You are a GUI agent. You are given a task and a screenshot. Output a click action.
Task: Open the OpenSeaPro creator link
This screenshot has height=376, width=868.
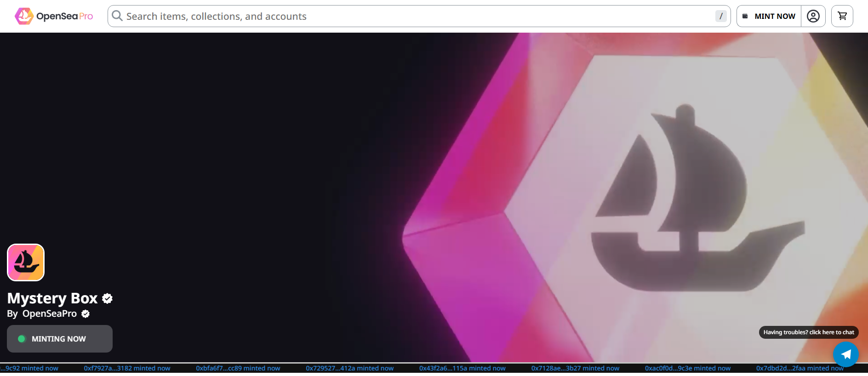pyautogui.click(x=50, y=313)
